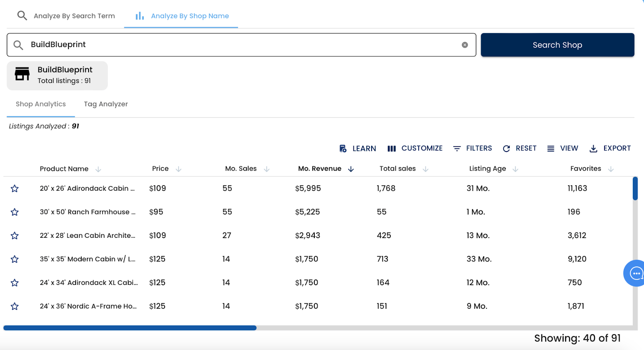This screenshot has width=644, height=350.
Task: Click the 9,120 favorites cell
Action: tap(577, 259)
